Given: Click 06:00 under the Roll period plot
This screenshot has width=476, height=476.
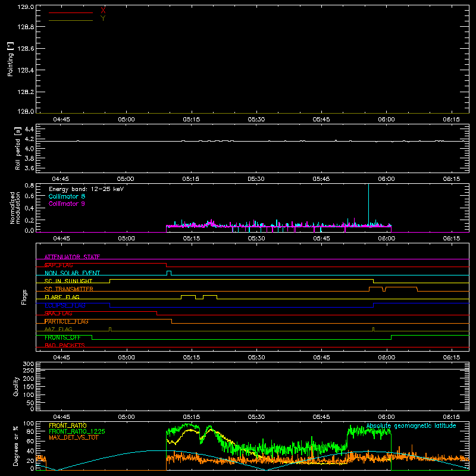Looking at the screenshot, I should [386, 179].
